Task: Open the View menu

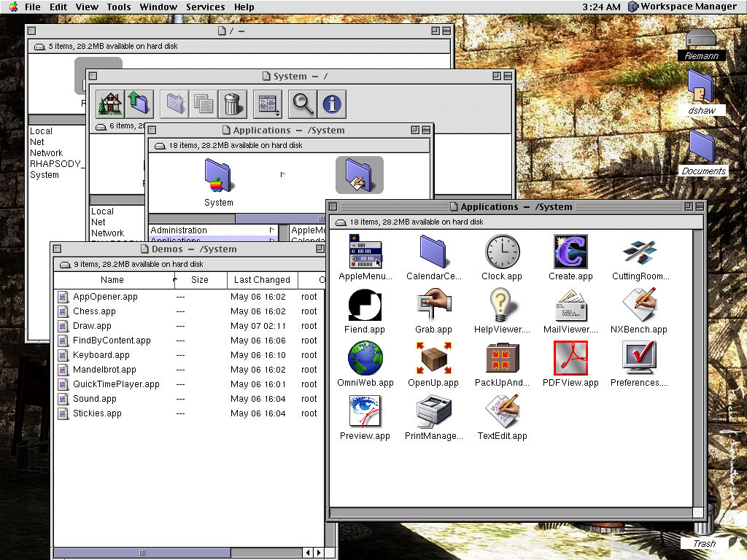Action: coord(87,7)
